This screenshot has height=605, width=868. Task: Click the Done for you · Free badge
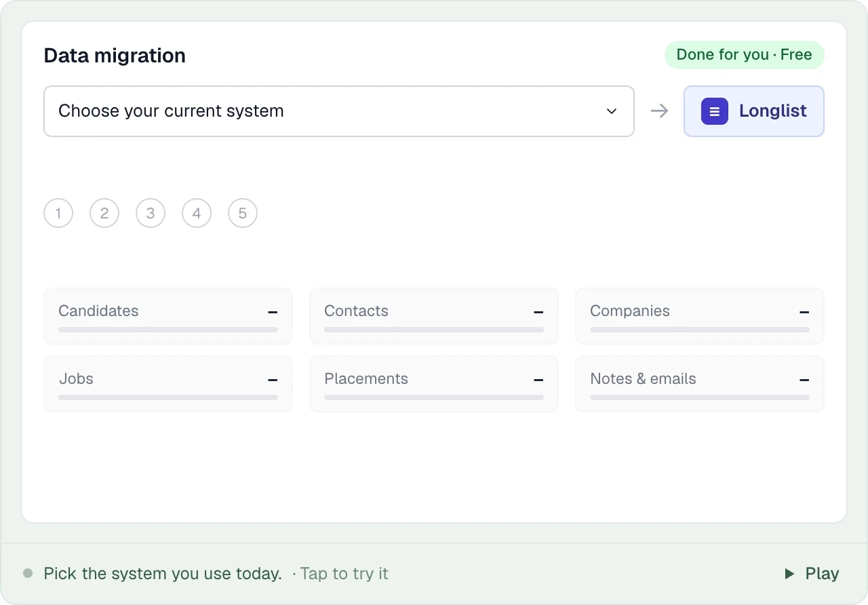point(744,55)
